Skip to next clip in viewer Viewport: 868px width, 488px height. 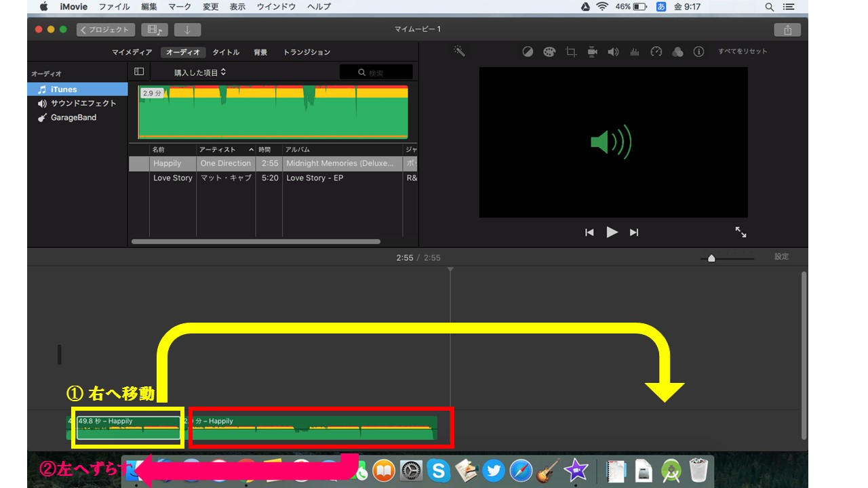click(634, 232)
